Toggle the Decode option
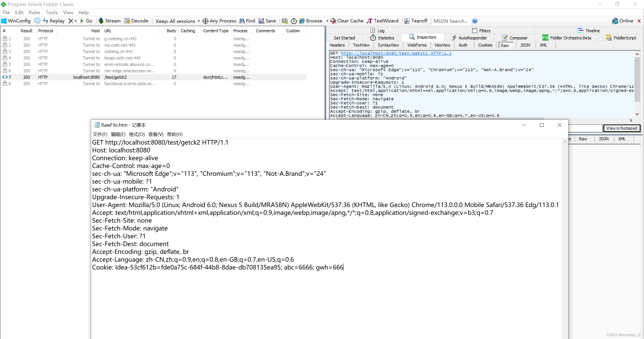The width and height of the screenshot is (644, 339). pyautogui.click(x=127, y=21)
